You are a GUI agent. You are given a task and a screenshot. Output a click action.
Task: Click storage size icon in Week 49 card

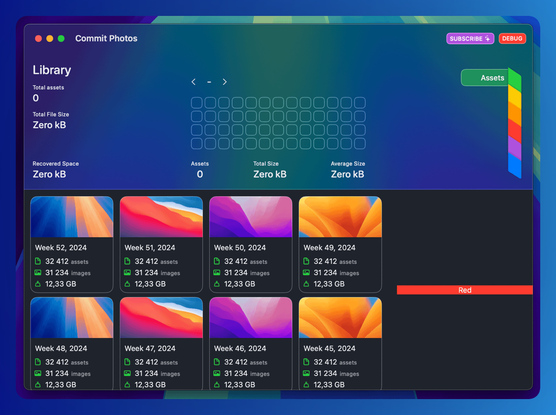(306, 284)
